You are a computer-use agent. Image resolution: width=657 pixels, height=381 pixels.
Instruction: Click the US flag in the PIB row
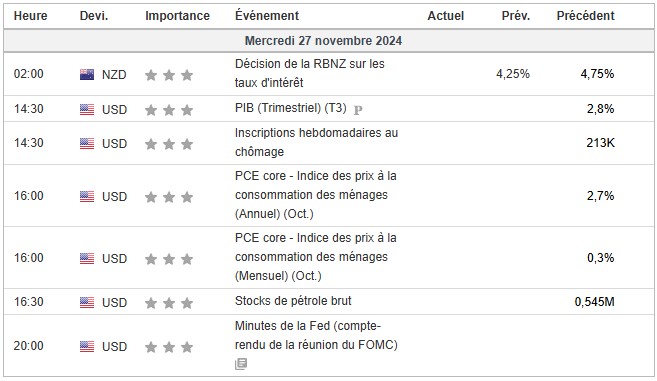[87, 109]
